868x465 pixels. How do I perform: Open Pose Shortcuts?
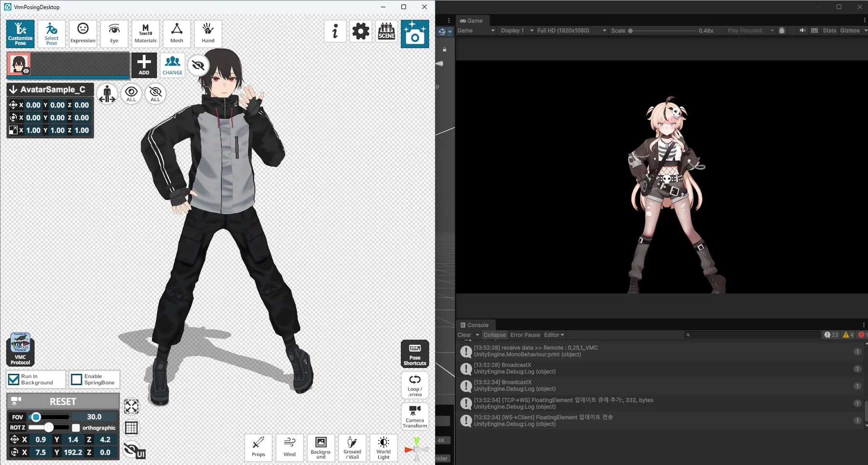(x=415, y=354)
